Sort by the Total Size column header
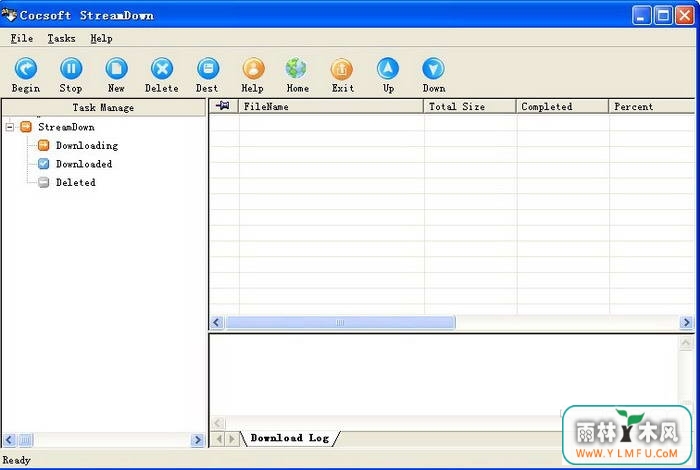Screen dimensions: 700x470 click(x=470, y=106)
